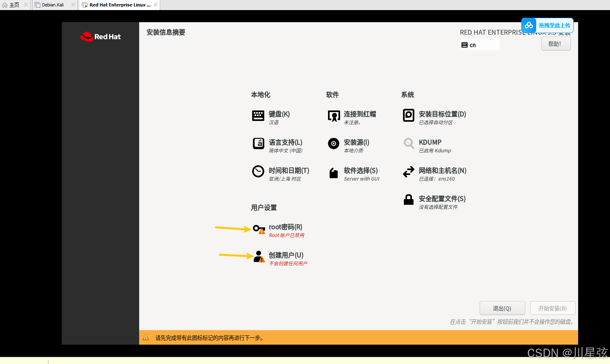Close the 主页 tab

26,5
